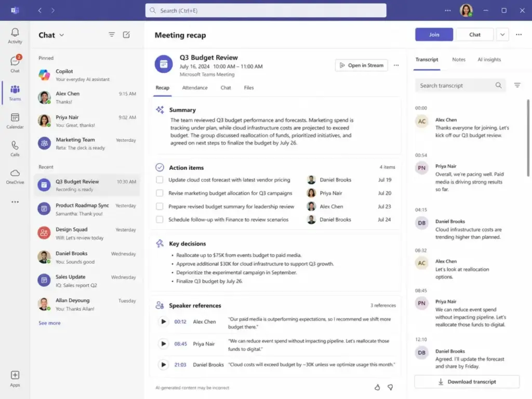This screenshot has width=532, height=399.
Task: Open the meeting Chat tab
Action: click(225, 87)
